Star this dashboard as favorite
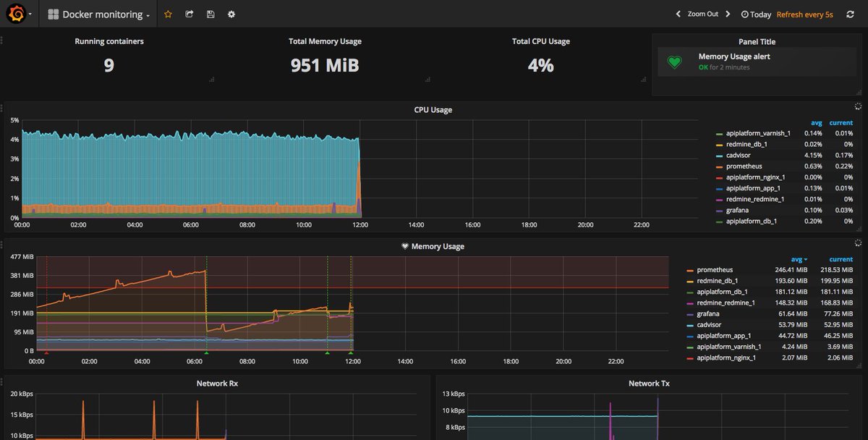 [168, 14]
